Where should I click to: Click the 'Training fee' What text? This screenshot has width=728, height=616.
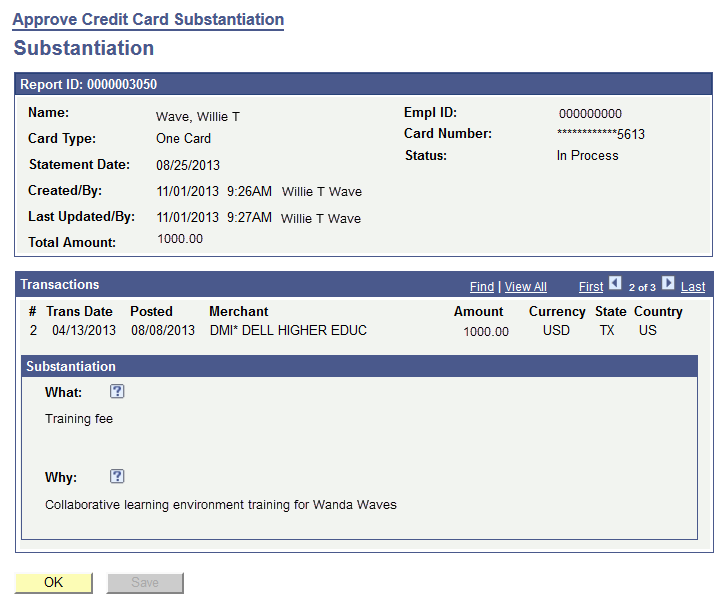point(79,419)
